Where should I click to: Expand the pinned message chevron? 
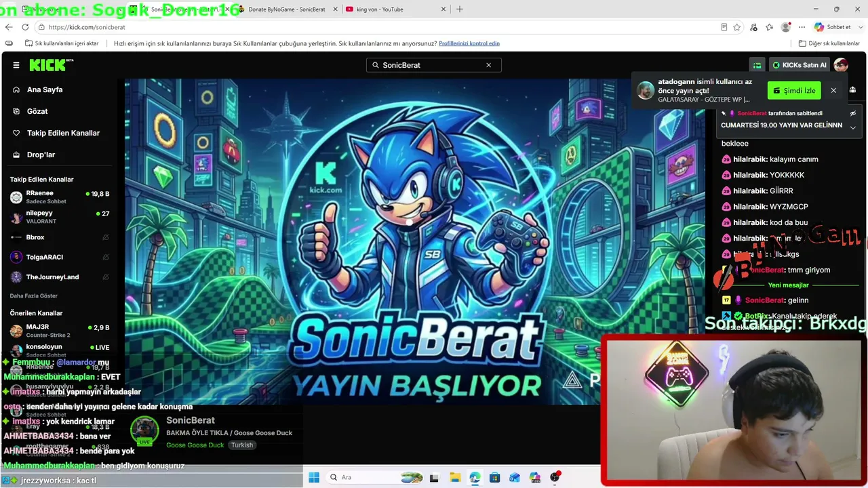(x=853, y=127)
